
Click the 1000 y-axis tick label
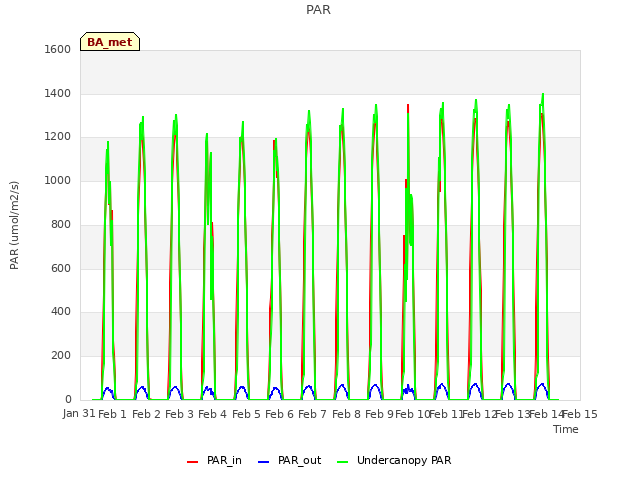(58, 180)
